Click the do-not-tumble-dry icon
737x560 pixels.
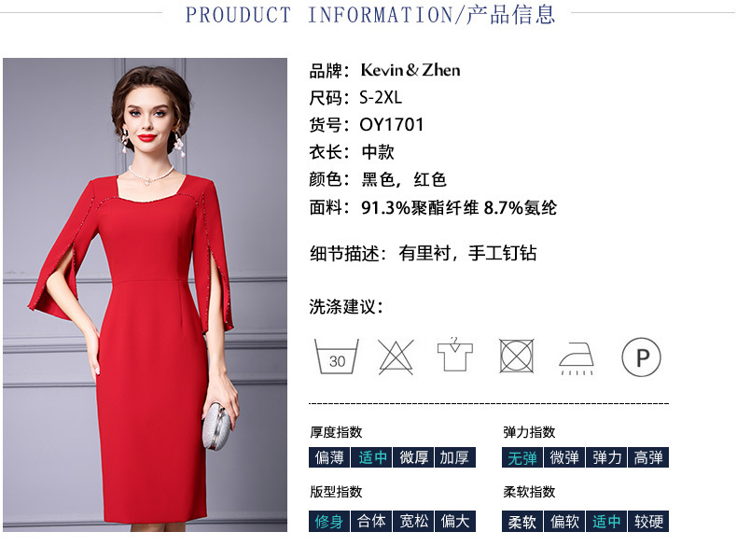click(516, 356)
